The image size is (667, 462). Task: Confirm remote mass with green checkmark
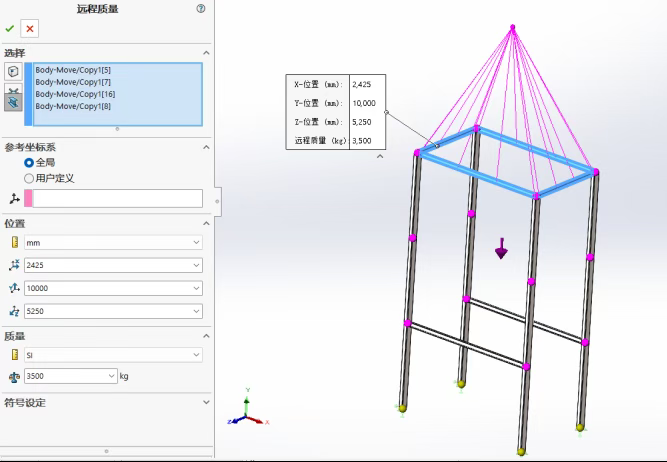pos(10,29)
